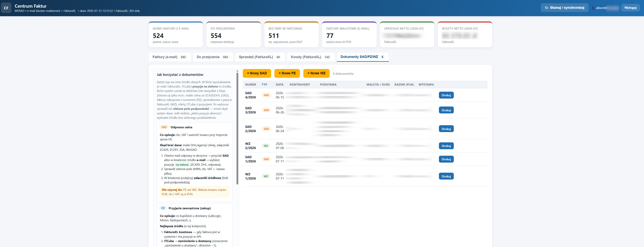Click the document number SAD 3/2026
Viewport: 644px width, 247px height.
(x=250, y=110)
